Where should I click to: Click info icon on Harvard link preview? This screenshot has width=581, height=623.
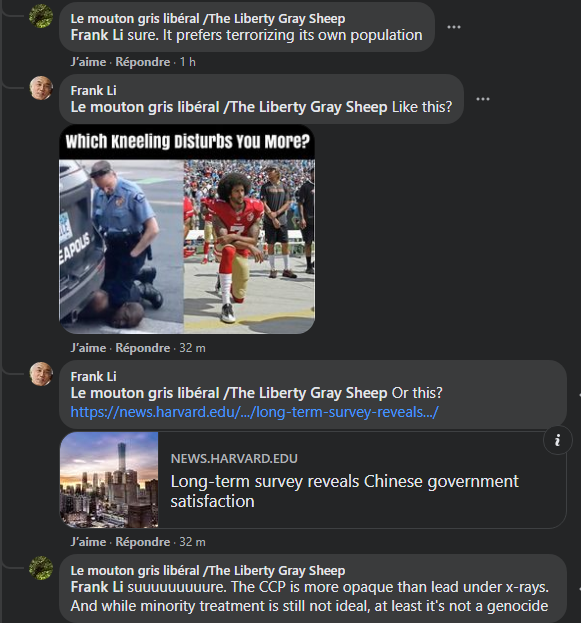pyautogui.click(x=558, y=440)
